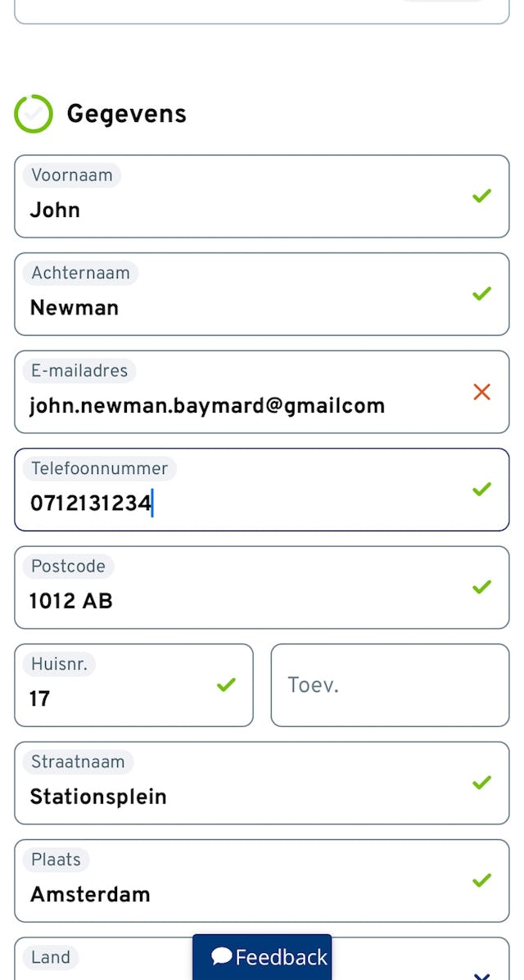Select the Gegevens section heading
Screen dimensions: 524x980
[x=127, y=114]
